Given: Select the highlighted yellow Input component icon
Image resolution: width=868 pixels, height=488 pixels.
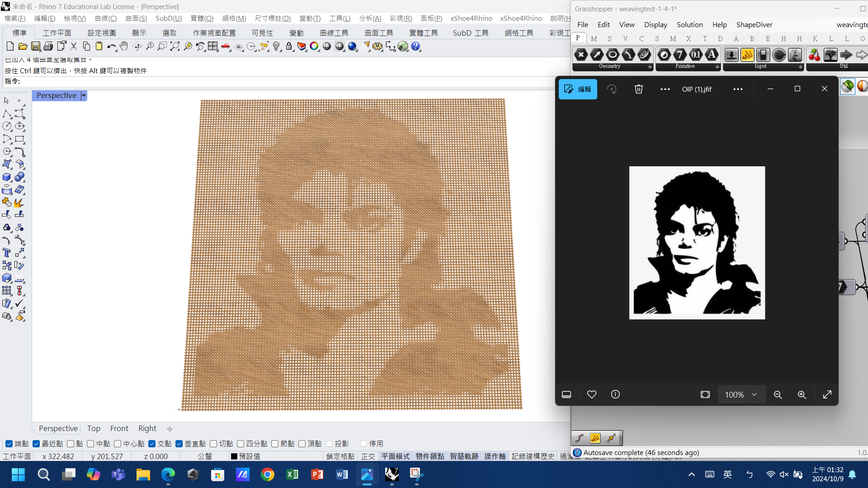Looking at the screenshot, I should point(747,55).
